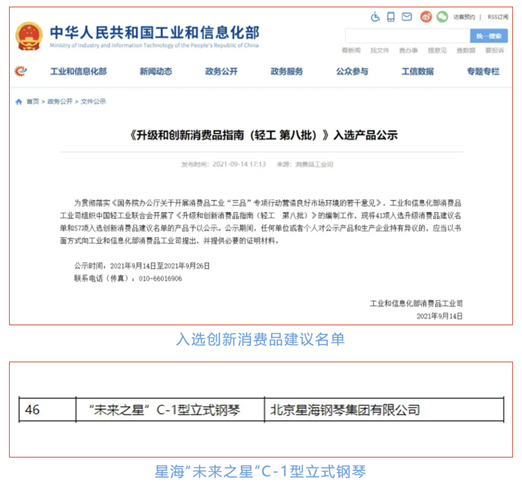Open the 工信数据 nav menu

pyautogui.click(x=418, y=71)
